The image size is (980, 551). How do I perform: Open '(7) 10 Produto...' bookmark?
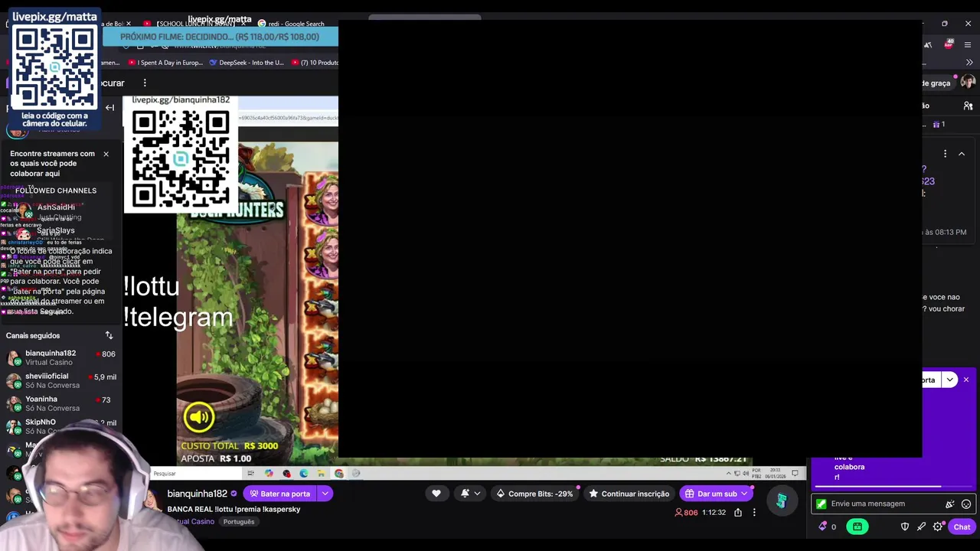pyautogui.click(x=315, y=63)
